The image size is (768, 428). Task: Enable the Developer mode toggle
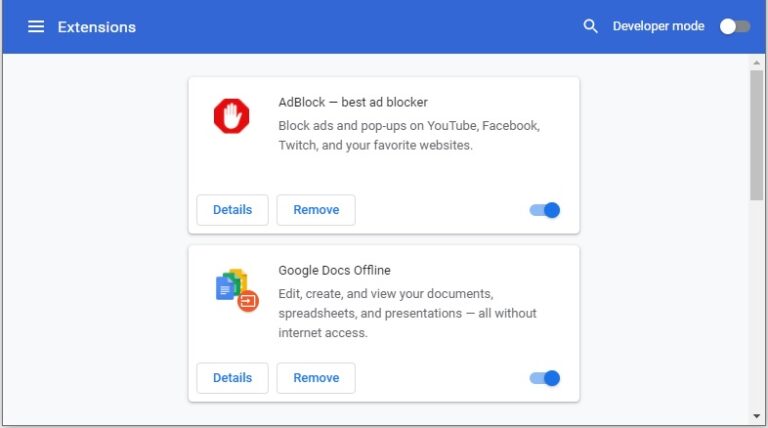pos(735,27)
